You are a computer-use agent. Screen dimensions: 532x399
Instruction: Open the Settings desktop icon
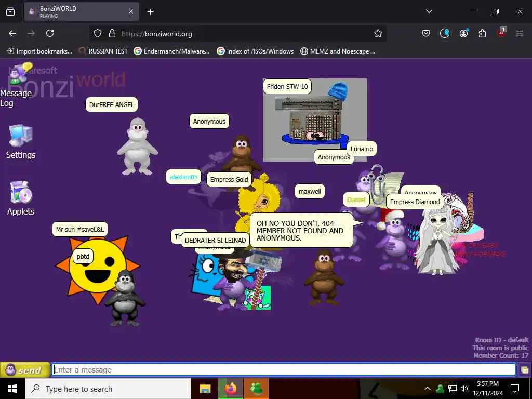[21, 142]
